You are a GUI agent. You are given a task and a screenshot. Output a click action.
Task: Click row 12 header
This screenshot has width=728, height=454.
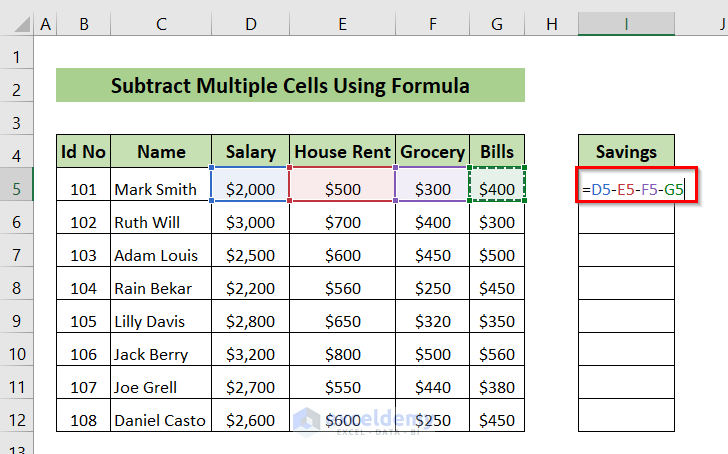tap(17, 419)
